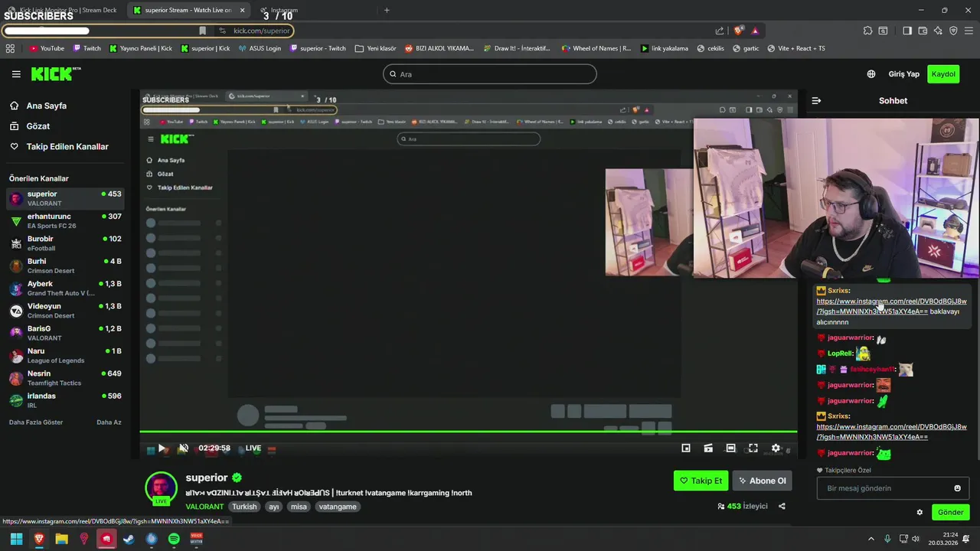Image resolution: width=980 pixels, height=551 pixels.
Task: Unmute the stream player volume
Action: tap(184, 448)
